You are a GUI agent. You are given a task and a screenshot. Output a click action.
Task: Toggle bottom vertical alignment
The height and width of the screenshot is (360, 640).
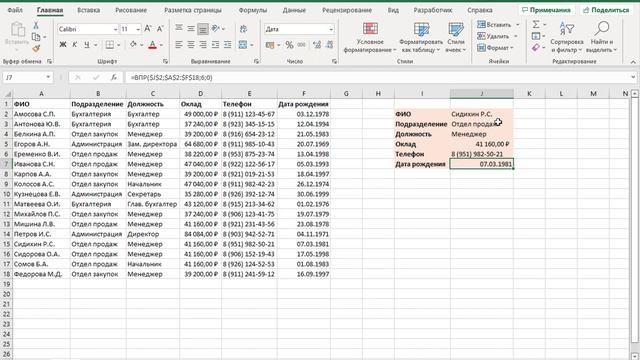[203, 28]
